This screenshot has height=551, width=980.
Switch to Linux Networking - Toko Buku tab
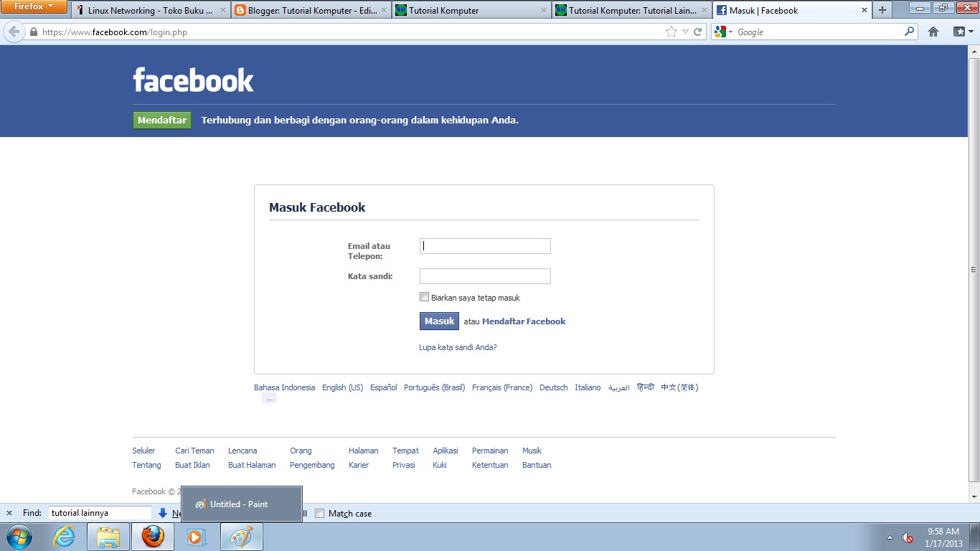pyautogui.click(x=151, y=10)
